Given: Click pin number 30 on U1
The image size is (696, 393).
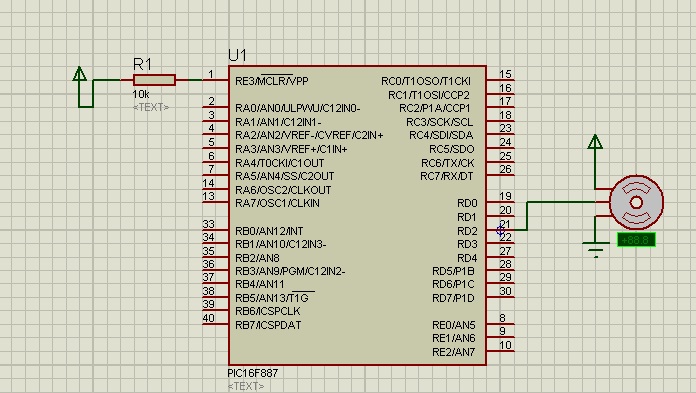Looking at the screenshot, I should click(505, 291).
